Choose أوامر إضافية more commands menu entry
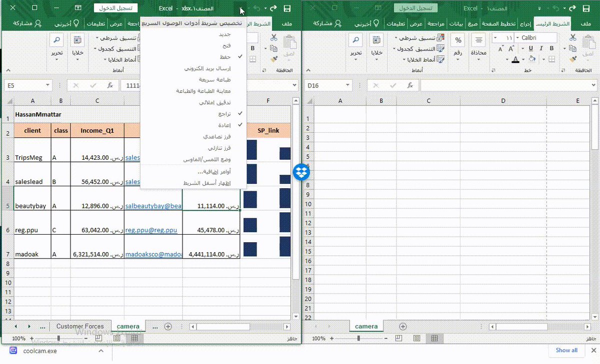This screenshot has height=364, width=600. tap(193, 172)
